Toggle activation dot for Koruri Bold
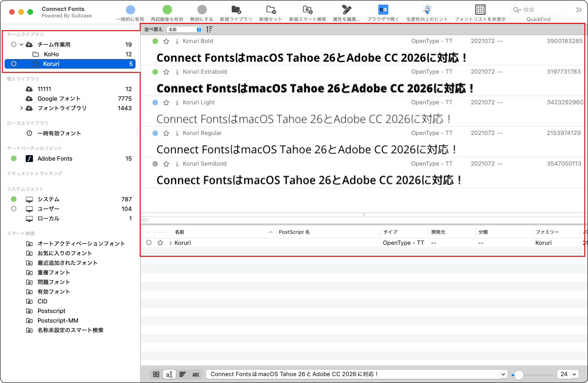The height and width of the screenshot is (383, 588). (x=155, y=41)
